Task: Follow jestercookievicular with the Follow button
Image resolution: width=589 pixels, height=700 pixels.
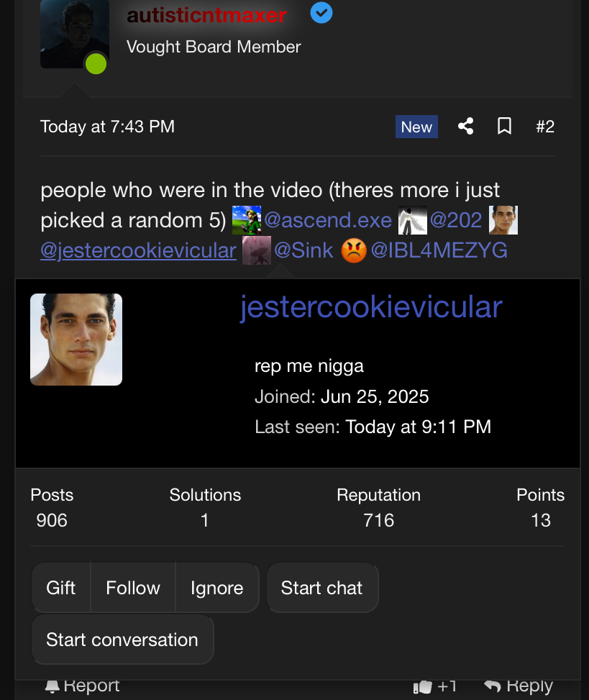Action: (x=133, y=588)
